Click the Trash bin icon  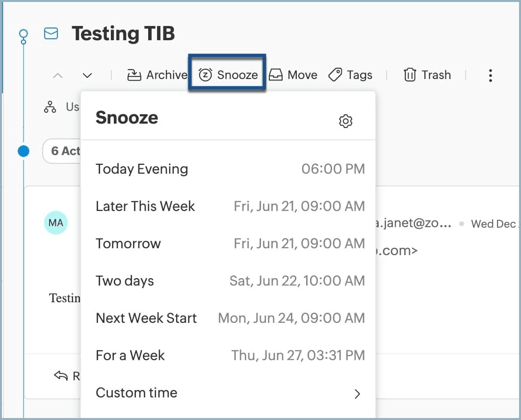click(410, 75)
